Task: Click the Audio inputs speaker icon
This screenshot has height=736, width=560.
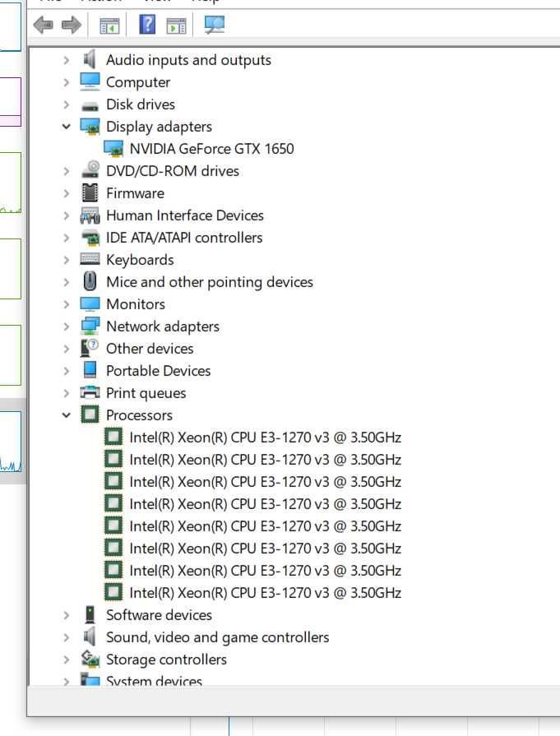Action: pos(90,59)
